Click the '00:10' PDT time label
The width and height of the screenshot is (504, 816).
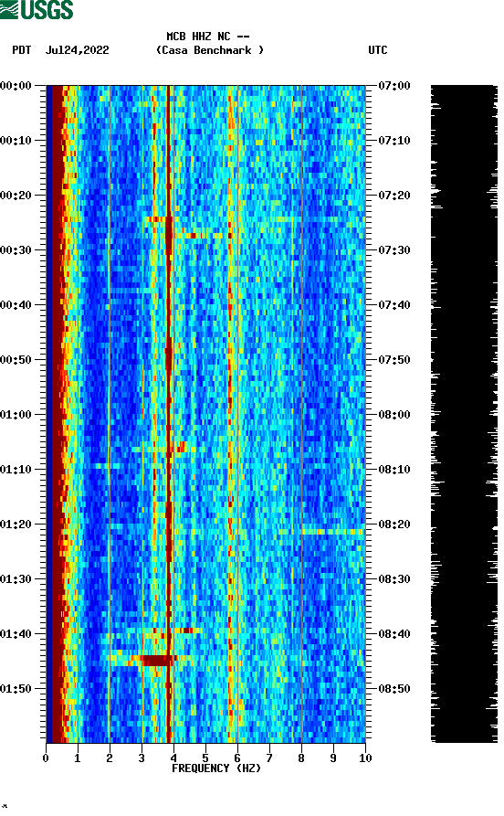coord(16,141)
